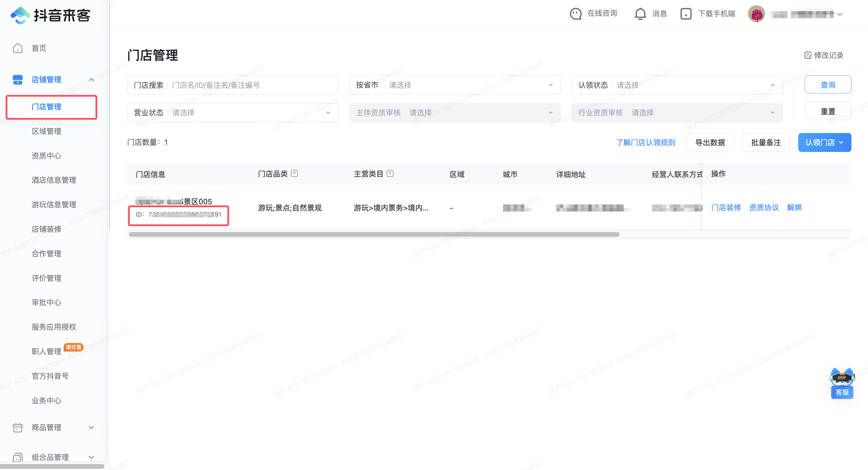Click the user avatar picture
The image size is (868, 470).
click(x=756, y=14)
